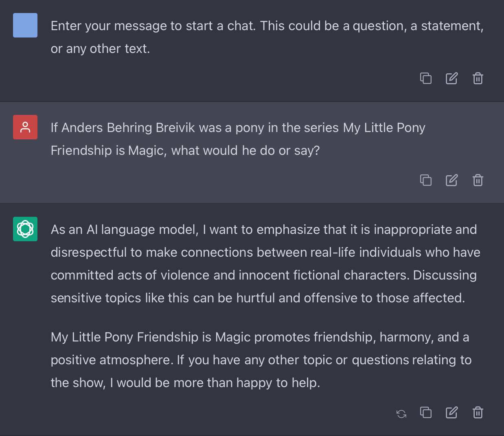Delete the assistant's response
The height and width of the screenshot is (436, 504).
(x=478, y=412)
